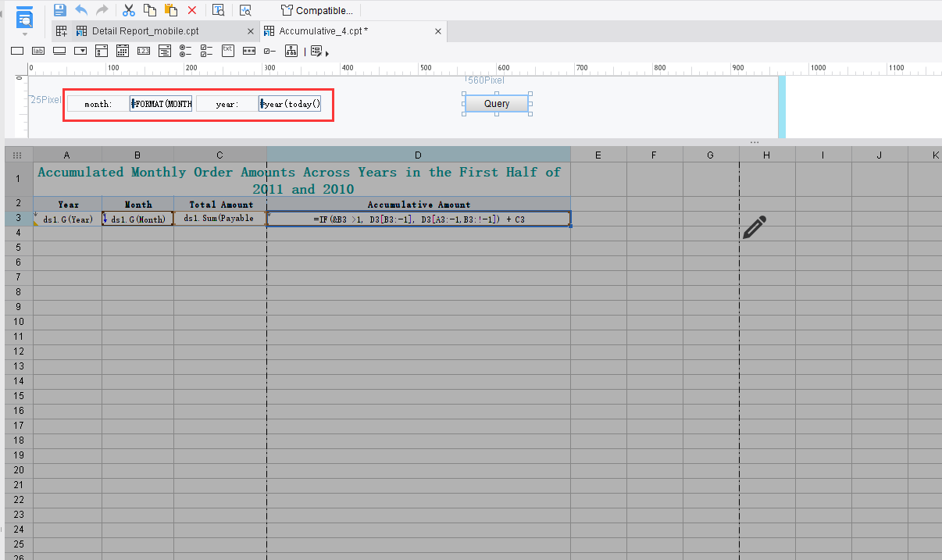942x560 pixels.
Task: Save the current report template
Action: [59, 10]
